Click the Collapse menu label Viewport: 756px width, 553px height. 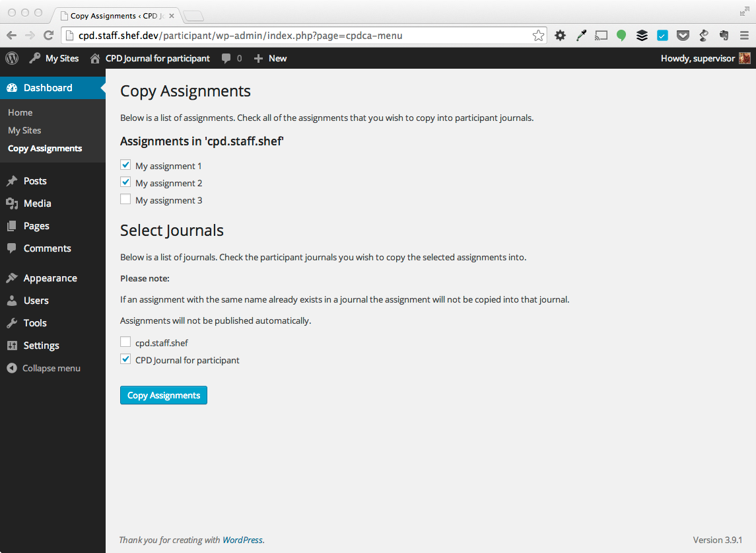coord(52,368)
